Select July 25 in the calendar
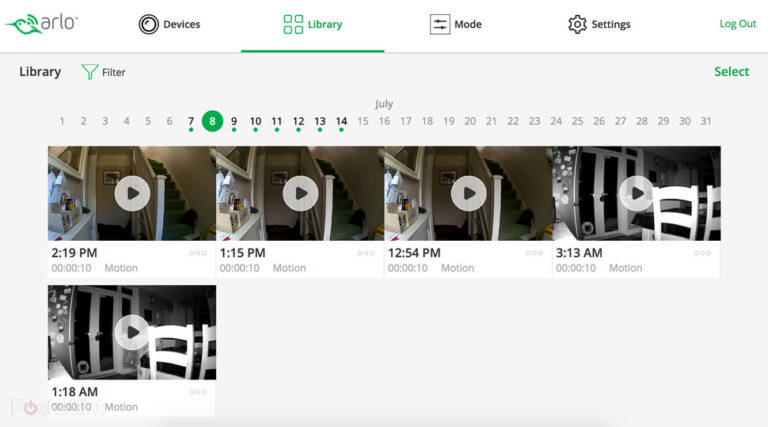Viewport: 768px width, 427px height. (577, 121)
